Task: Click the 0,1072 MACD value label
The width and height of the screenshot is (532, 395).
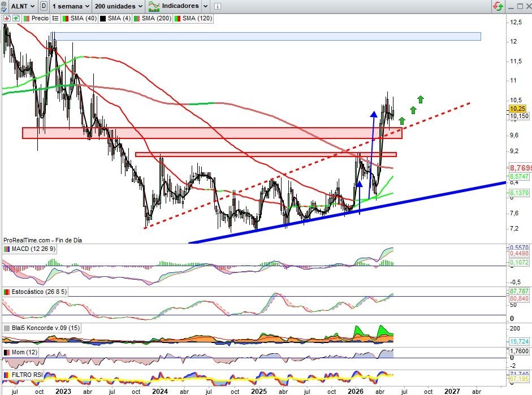Action: click(519, 262)
